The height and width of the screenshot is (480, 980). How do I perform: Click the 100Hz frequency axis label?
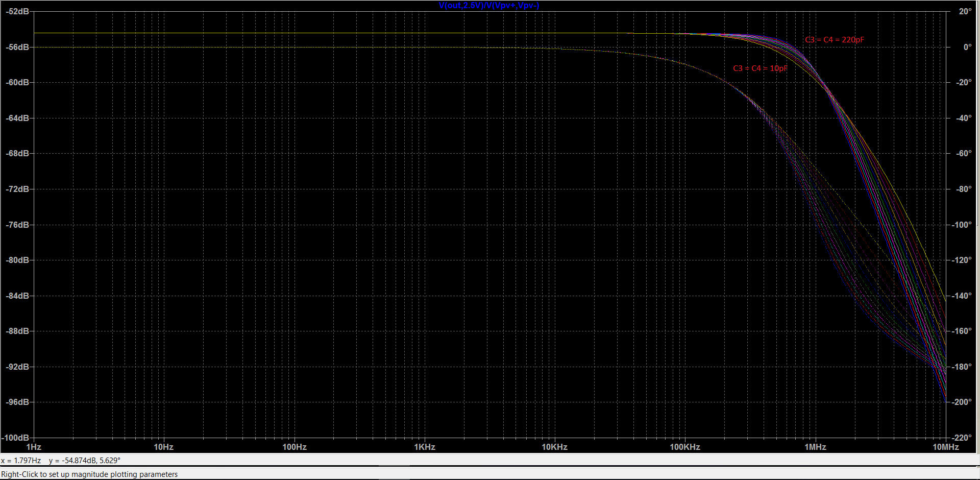(295, 447)
